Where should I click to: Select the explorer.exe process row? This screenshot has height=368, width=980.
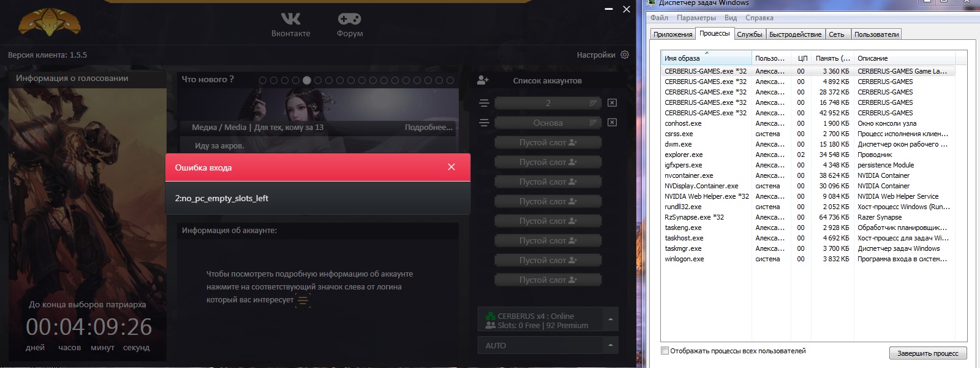tap(684, 155)
